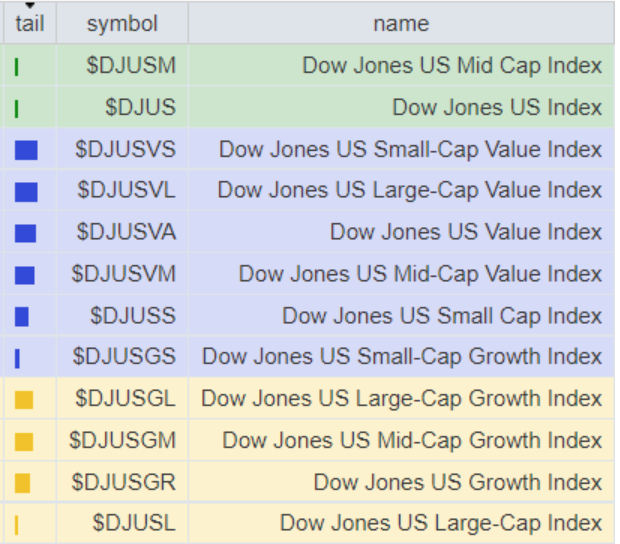Image resolution: width=620 pixels, height=544 pixels.
Task: Open Dow Jones US Growth Index row
Action: 458,482
